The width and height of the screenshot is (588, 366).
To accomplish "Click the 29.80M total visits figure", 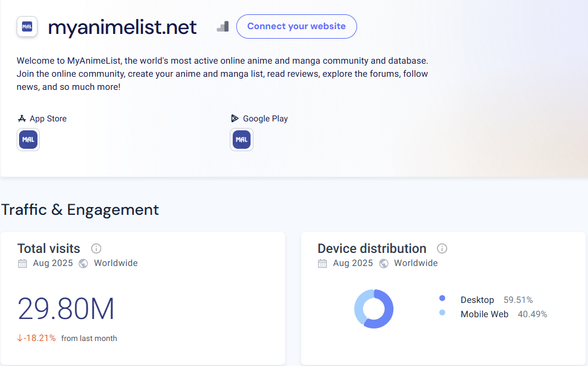I will (66, 309).
